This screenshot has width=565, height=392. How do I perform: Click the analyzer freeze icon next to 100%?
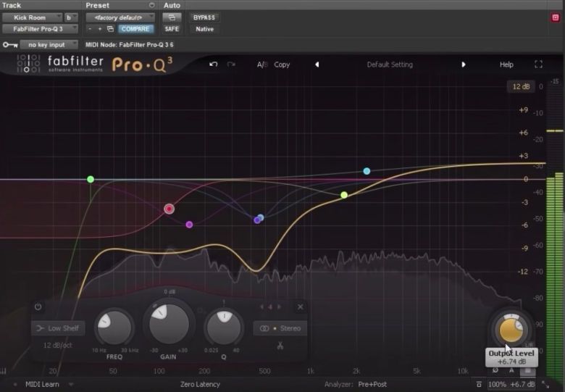click(x=479, y=385)
